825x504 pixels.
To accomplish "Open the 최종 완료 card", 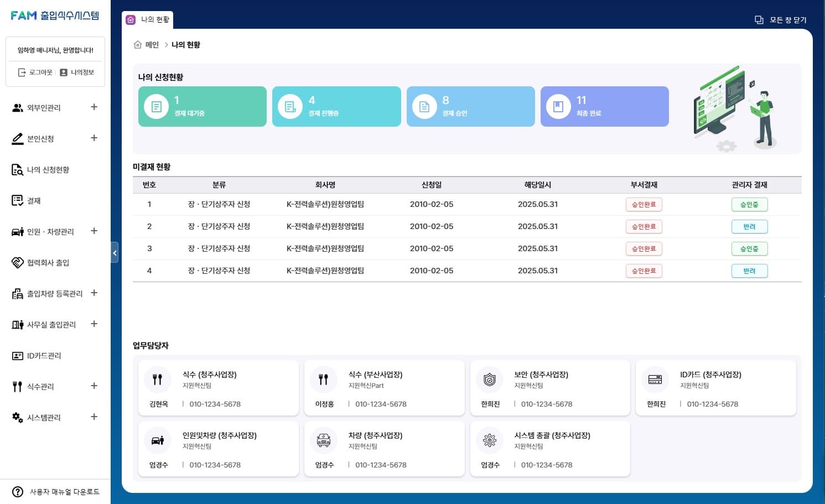I will [605, 106].
